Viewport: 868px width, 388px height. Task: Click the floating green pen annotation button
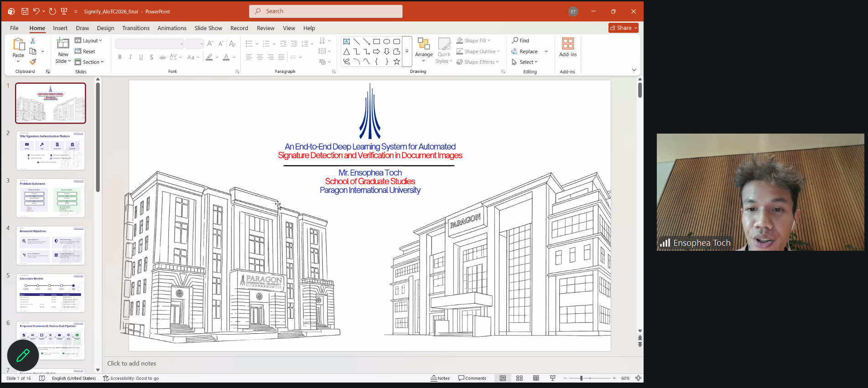point(23,355)
